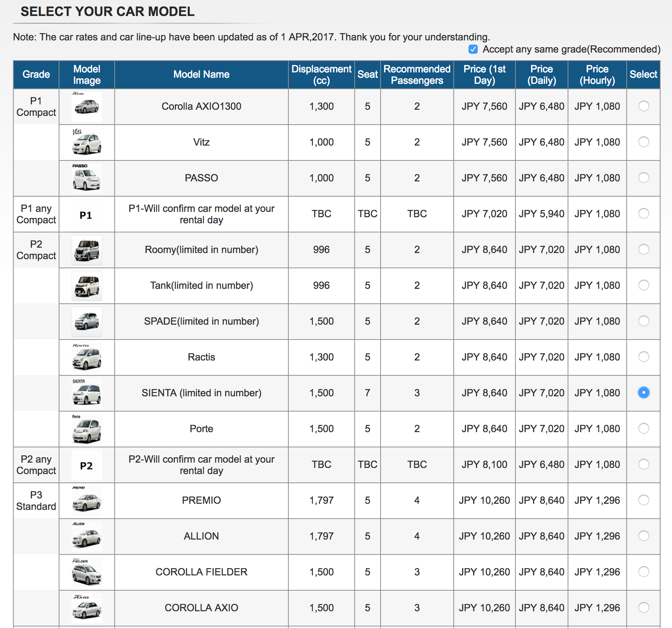Image resolution: width=672 pixels, height=628 pixels.
Task: Click the Ractis model name
Action: [202, 357]
